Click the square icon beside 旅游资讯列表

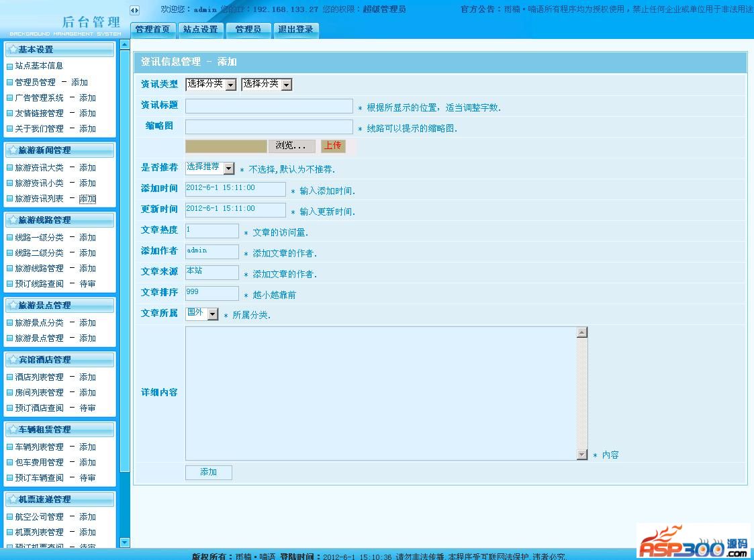[9, 199]
